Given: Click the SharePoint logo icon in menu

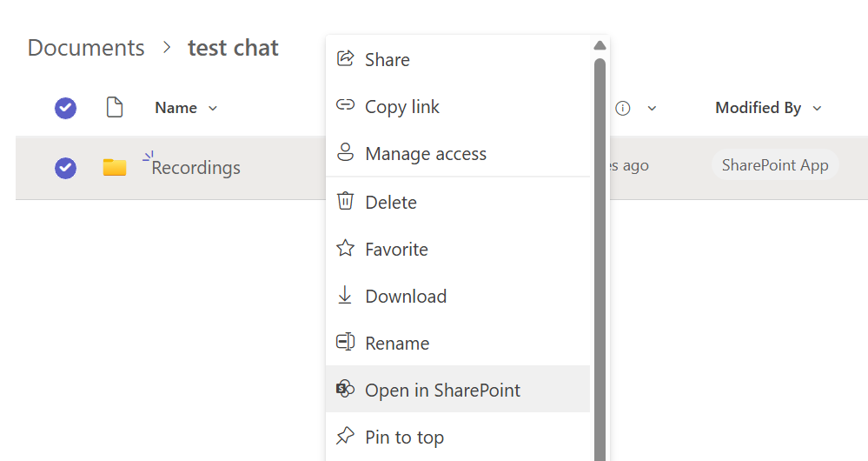Looking at the screenshot, I should coord(345,390).
